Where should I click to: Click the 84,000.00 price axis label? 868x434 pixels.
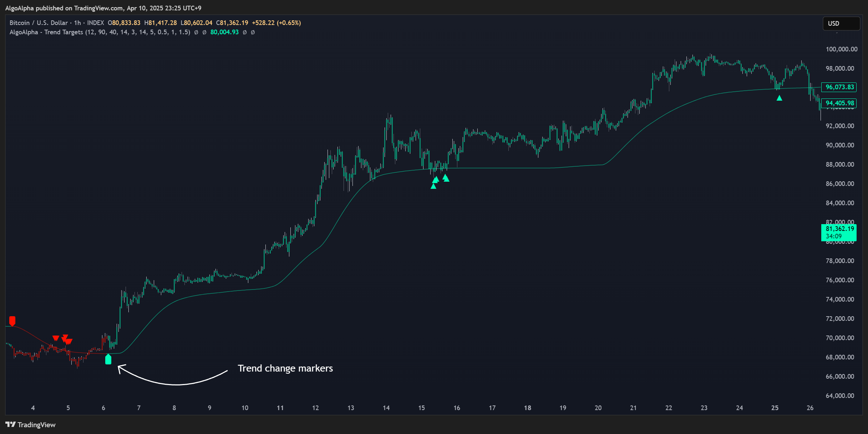(x=840, y=203)
